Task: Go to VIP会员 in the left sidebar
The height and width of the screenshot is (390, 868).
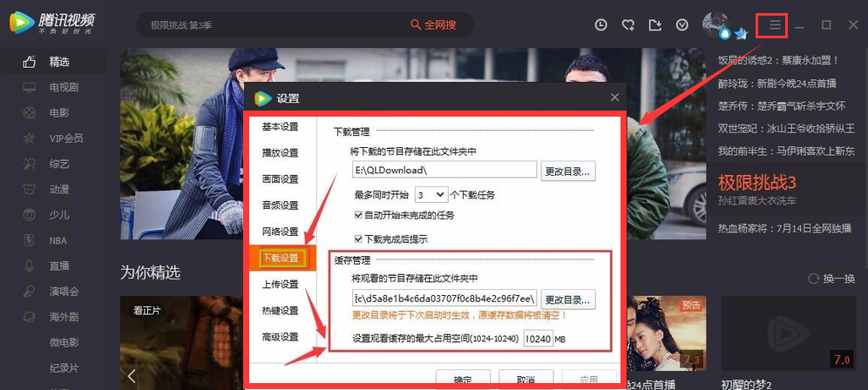Action: click(65, 138)
